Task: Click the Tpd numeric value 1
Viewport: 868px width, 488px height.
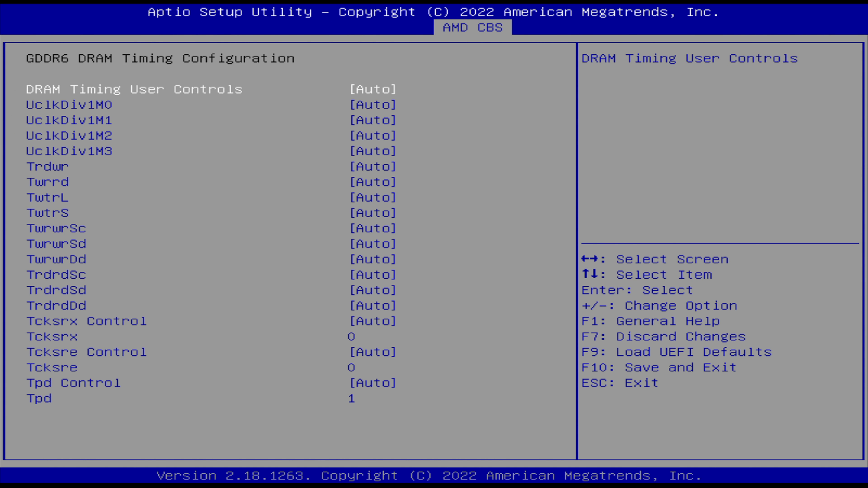Action: 351,399
